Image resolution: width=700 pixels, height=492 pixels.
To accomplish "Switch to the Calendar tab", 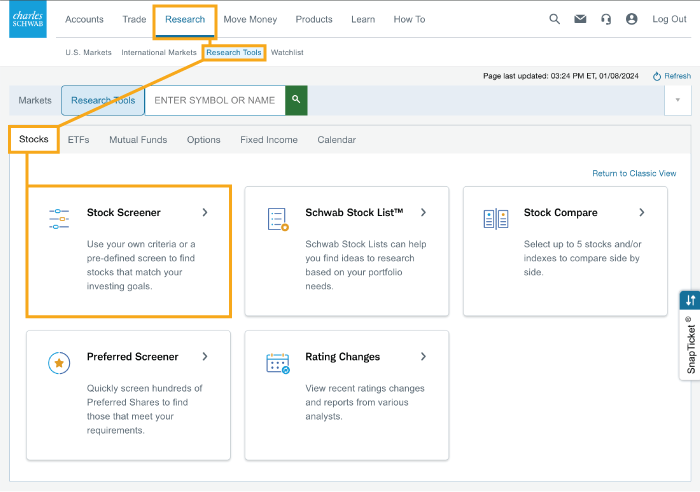I will tap(337, 140).
